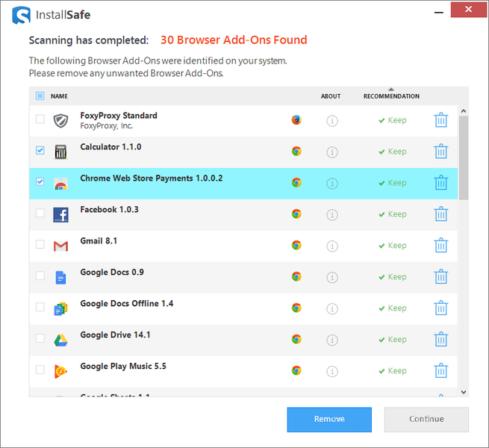The image size is (489, 448).
Task: Toggle the select-all checkbox in the header
Action: [40, 96]
